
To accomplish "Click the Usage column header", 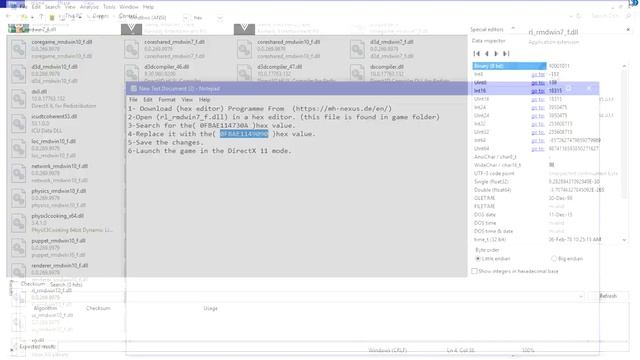I will pos(210,308).
